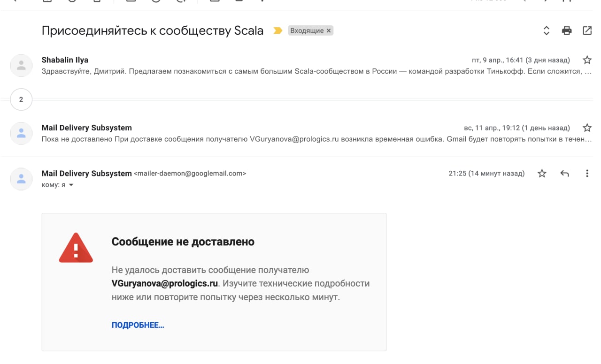Reply to the latest Mail Delivery Subsystem message
The width and height of the screenshot is (601, 364).
tap(564, 174)
